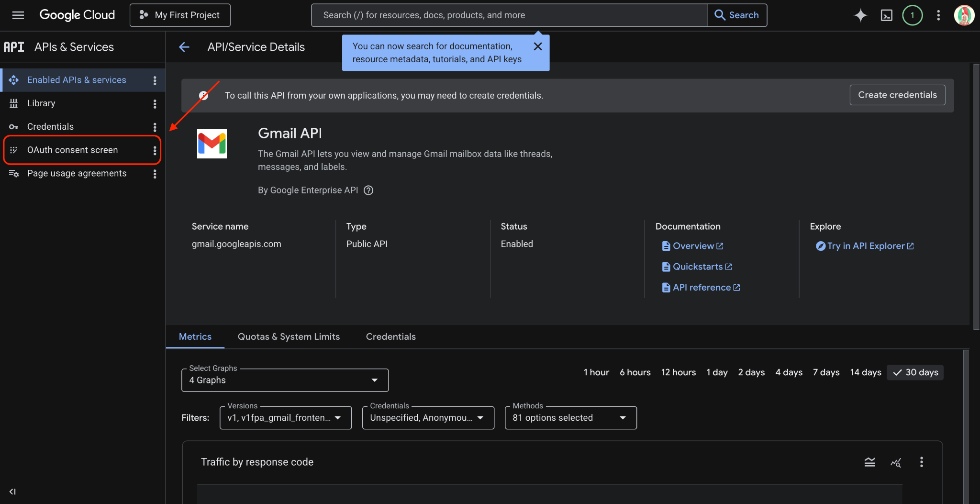Click the Credentials key icon
Viewport: 980px width, 504px height.
[x=14, y=127]
